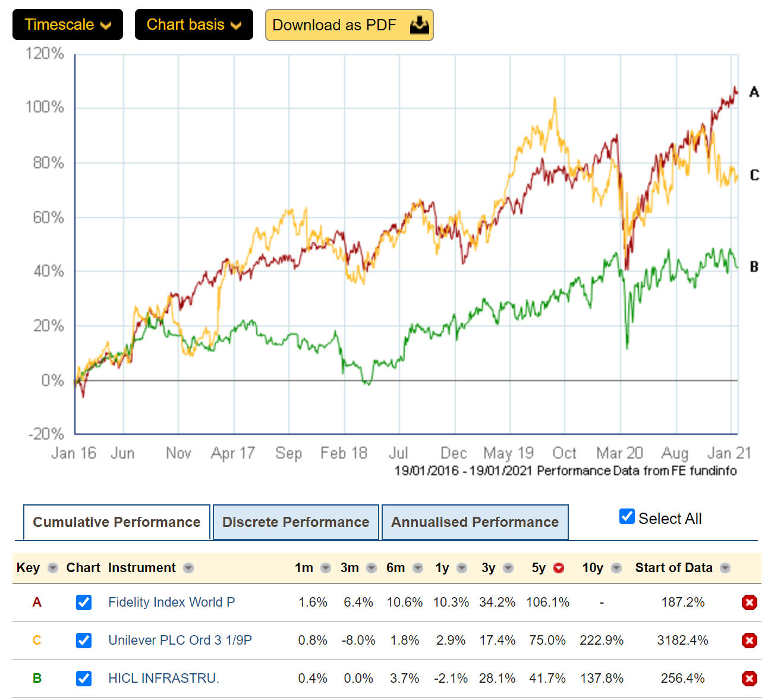Open the Annualised Performance tab
Viewport: 765px width, 700px height.
coord(474,522)
